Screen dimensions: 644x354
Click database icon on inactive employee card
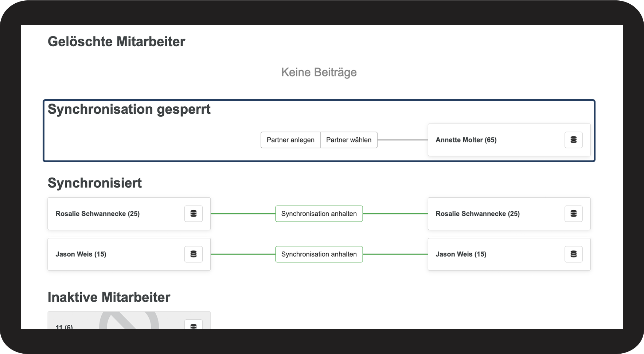point(194,325)
